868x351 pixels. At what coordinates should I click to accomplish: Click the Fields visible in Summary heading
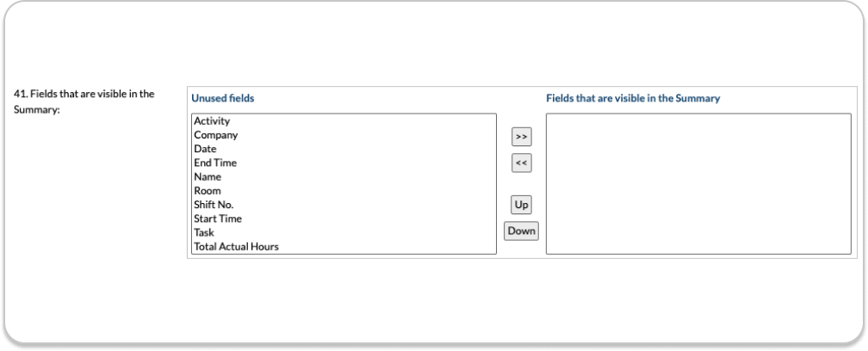pyautogui.click(x=633, y=99)
